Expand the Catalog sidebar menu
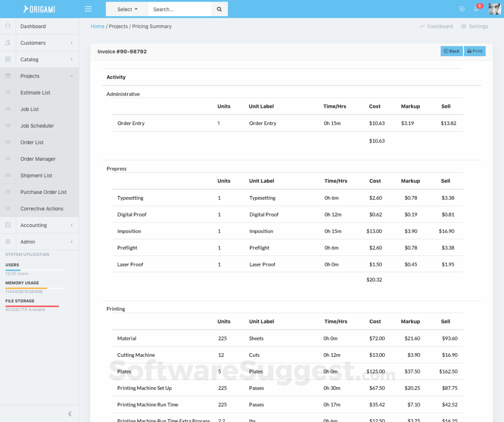 click(x=39, y=59)
